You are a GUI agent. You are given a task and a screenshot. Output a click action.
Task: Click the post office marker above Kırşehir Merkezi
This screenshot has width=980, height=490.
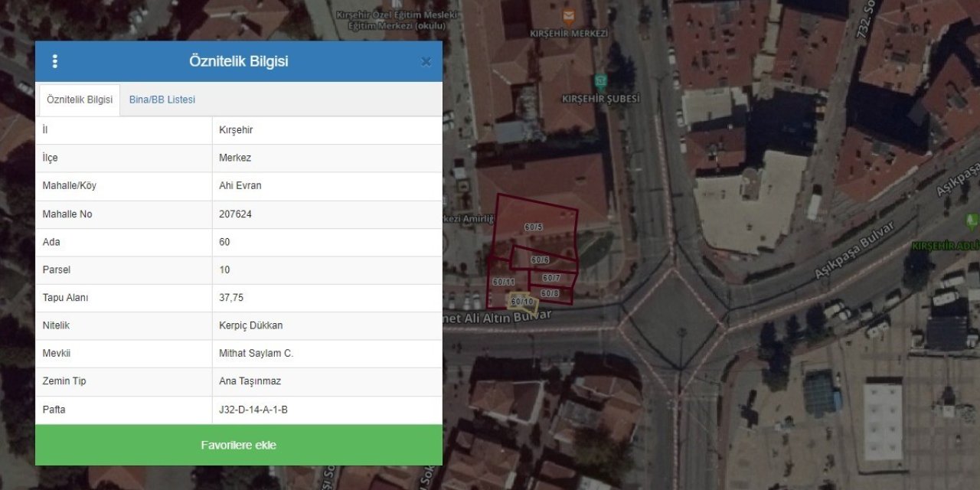pyautogui.click(x=568, y=17)
